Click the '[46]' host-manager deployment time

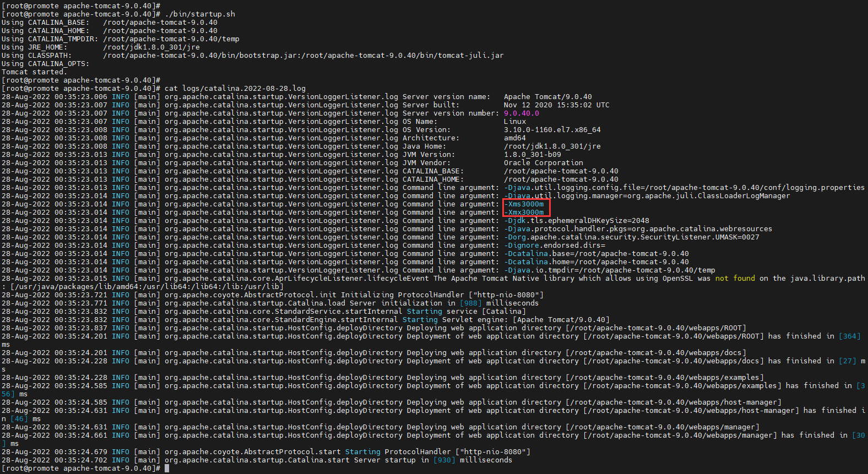pyautogui.click(x=19, y=418)
